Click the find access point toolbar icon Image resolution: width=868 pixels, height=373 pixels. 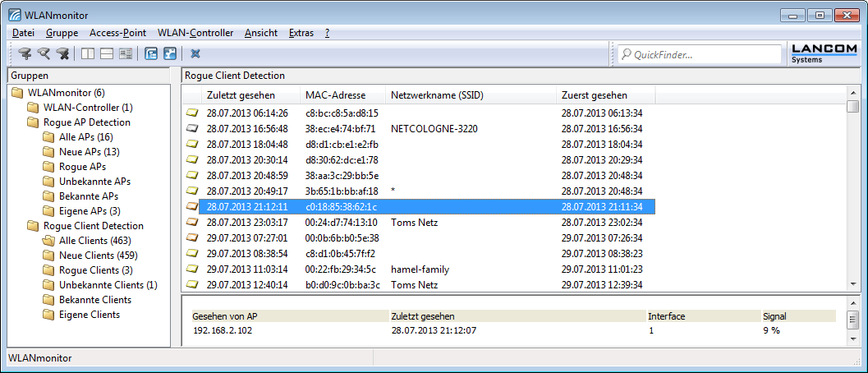[44, 54]
